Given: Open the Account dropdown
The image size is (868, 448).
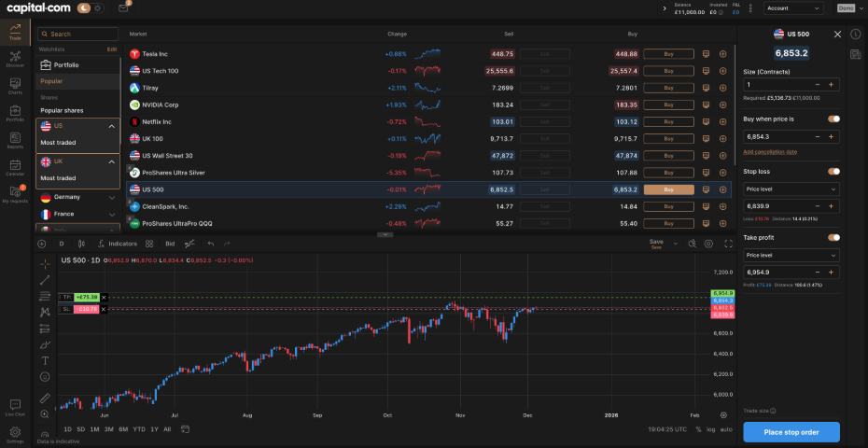Looking at the screenshot, I should 793,8.
